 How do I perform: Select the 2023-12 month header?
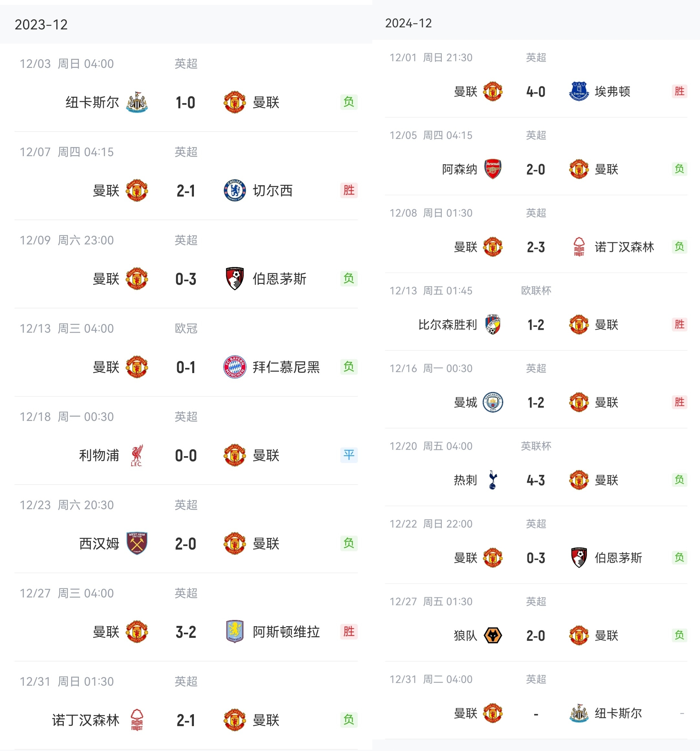[x=41, y=25]
